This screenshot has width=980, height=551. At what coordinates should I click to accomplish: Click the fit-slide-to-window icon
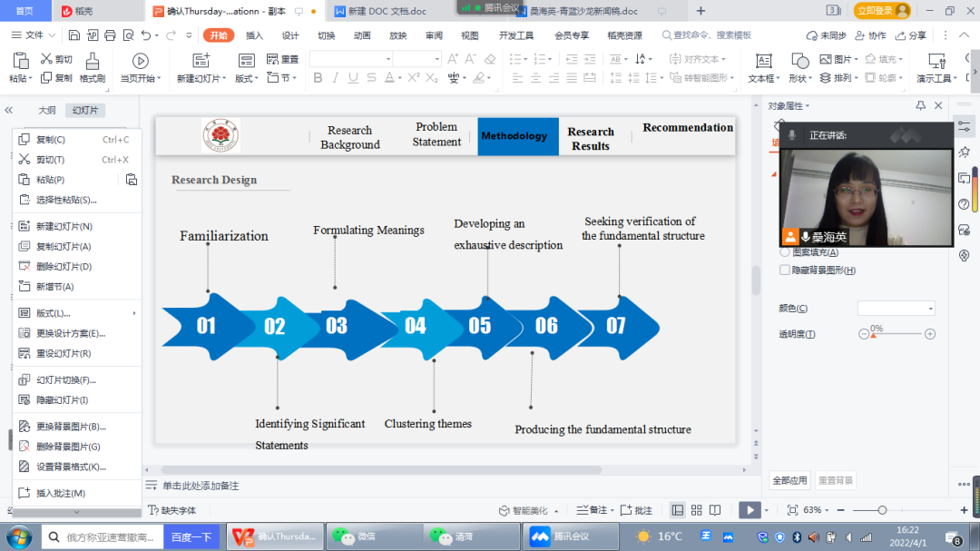pyautogui.click(x=792, y=510)
